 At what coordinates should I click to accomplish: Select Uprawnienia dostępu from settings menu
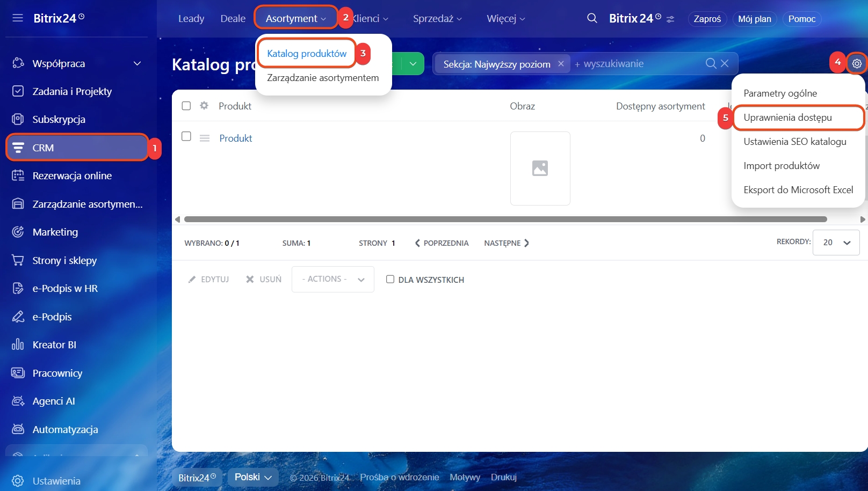click(787, 118)
